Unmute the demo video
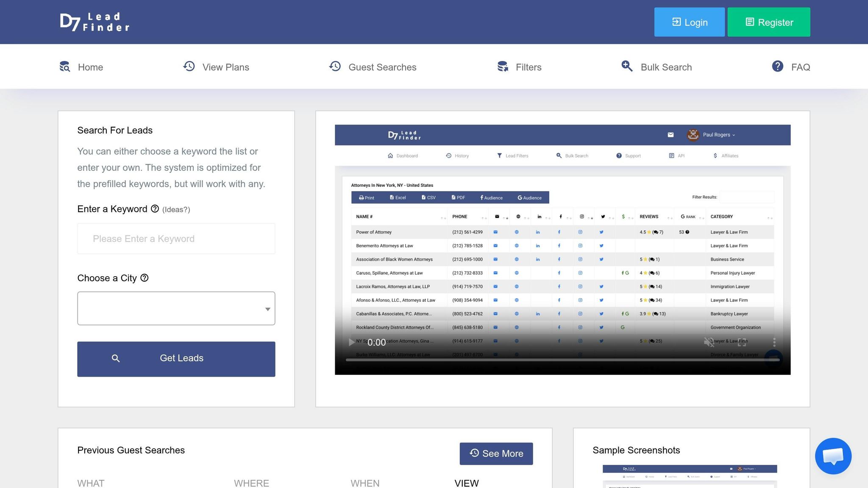Image resolution: width=868 pixels, height=488 pixels. pos(709,342)
